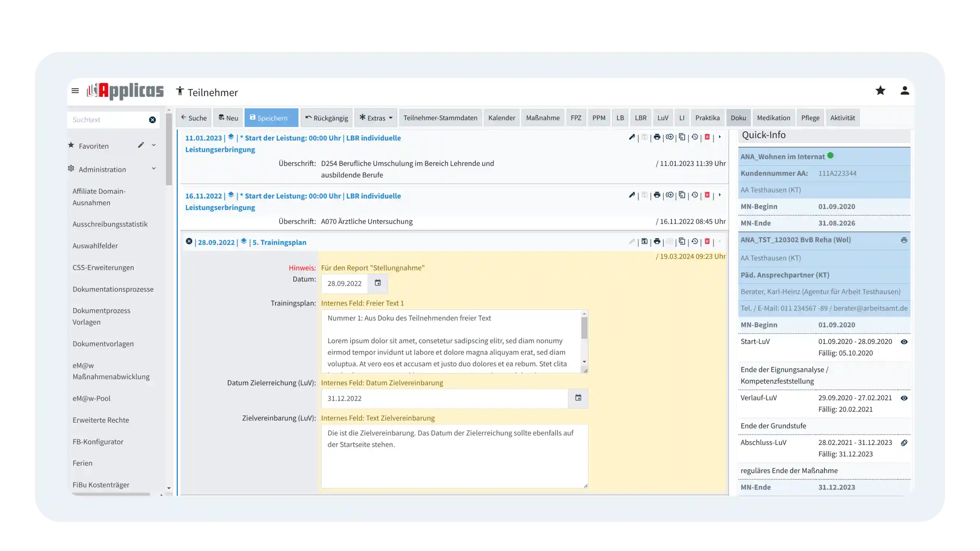Open the Kalender tab

502,118
